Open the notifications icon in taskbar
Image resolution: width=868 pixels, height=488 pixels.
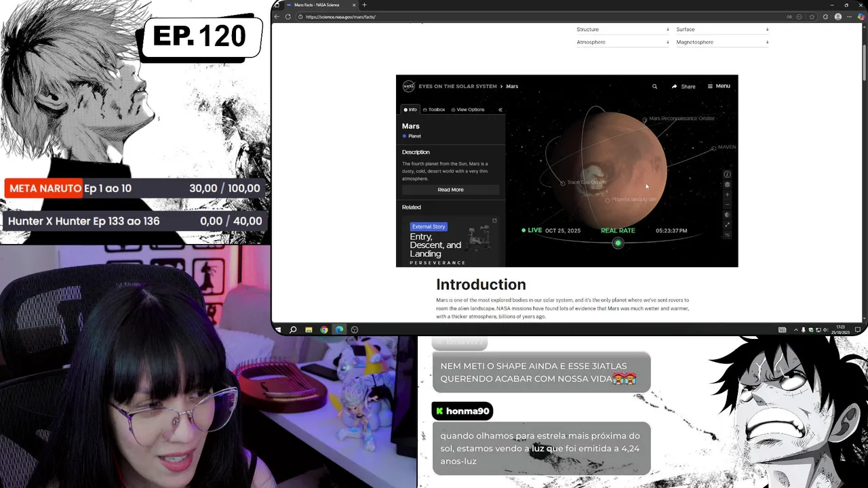858,330
